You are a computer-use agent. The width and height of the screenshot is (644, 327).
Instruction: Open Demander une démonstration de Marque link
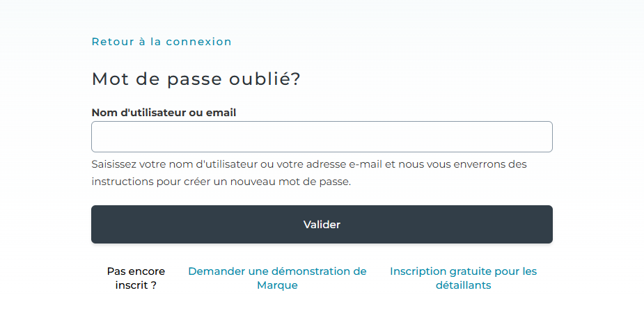pos(277,278)
